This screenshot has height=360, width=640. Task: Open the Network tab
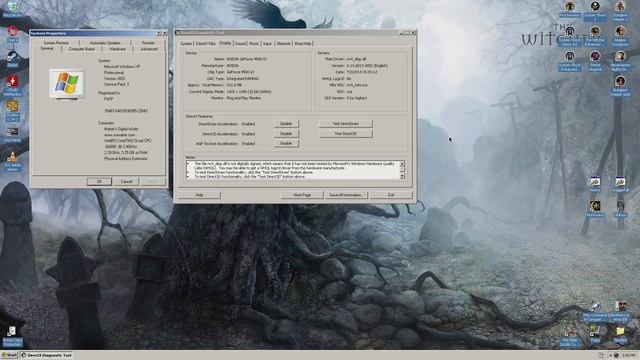(283, 43)
